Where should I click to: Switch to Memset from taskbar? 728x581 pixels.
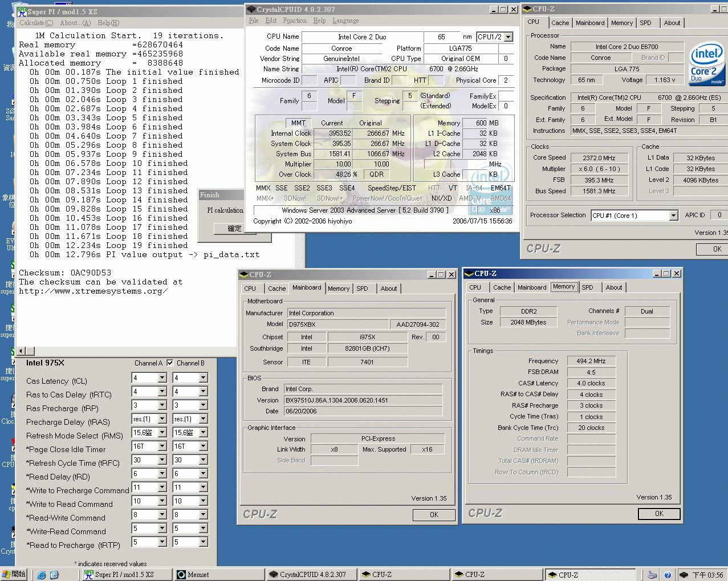219,575
